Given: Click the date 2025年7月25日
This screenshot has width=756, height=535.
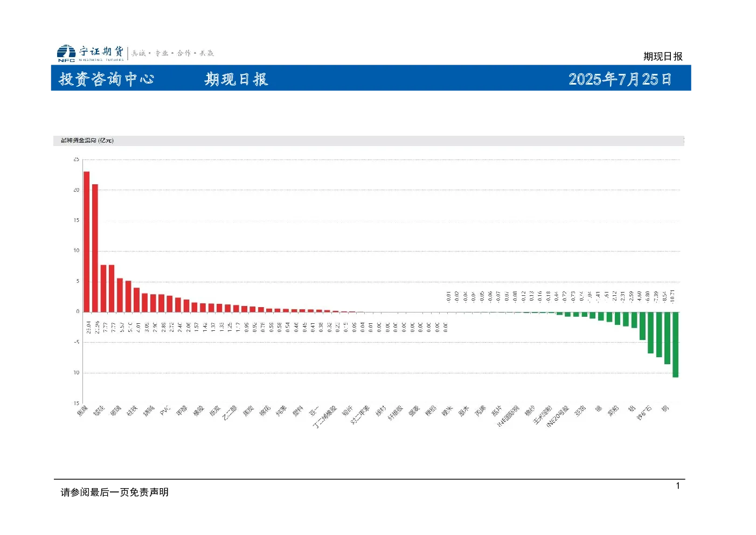Looking at the screenshot, I should 620,79.
